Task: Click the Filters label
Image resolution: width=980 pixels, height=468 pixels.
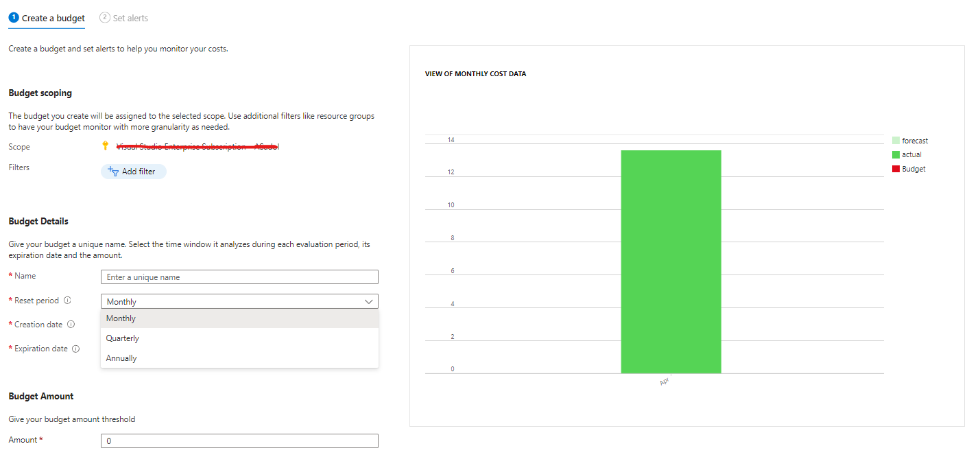Action: click(x=19, y=167)
